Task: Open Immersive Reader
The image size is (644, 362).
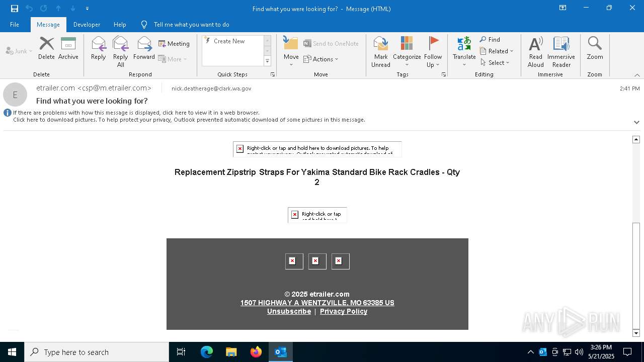Action: tap(561, 52)
